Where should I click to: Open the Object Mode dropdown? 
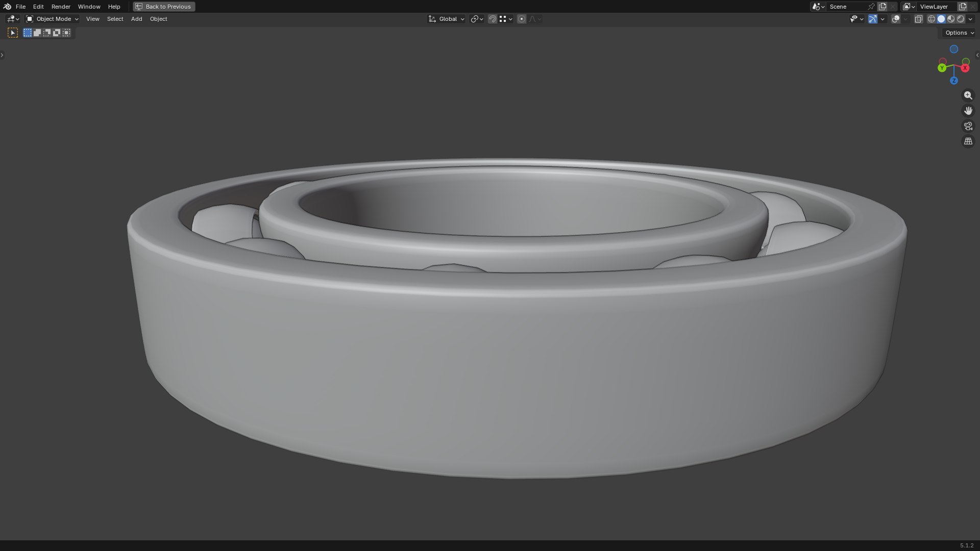(x=52, y=19)
